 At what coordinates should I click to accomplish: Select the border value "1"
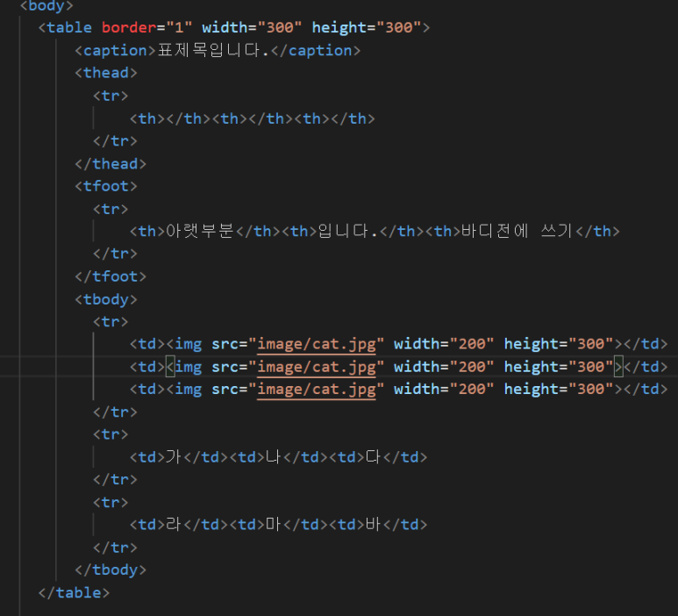pos(179,28)
